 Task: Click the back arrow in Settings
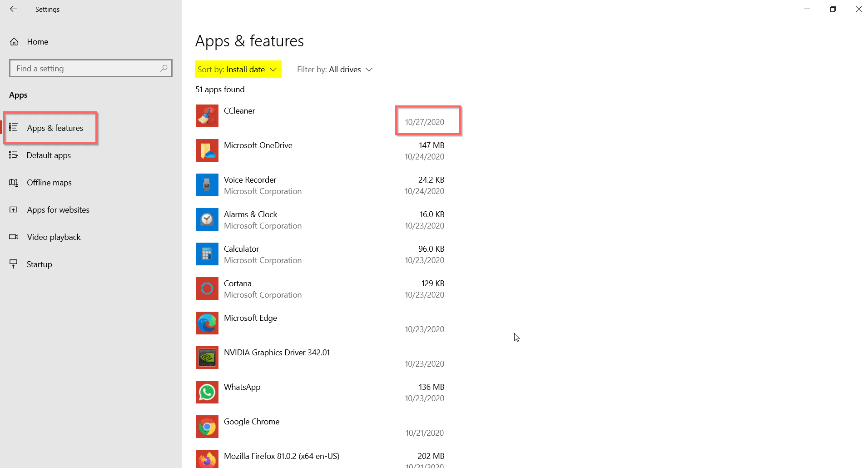coord(14,9)
